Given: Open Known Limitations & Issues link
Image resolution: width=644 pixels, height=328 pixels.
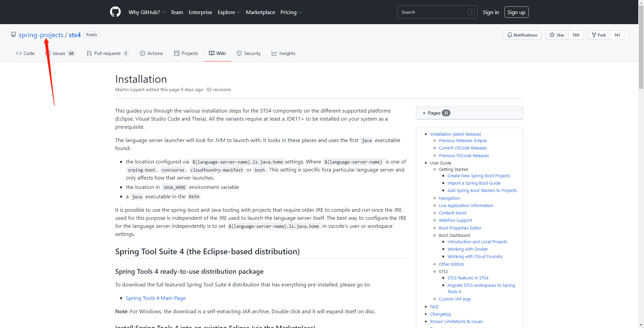Looking at the screenshot, I should [x=457, y=321].
